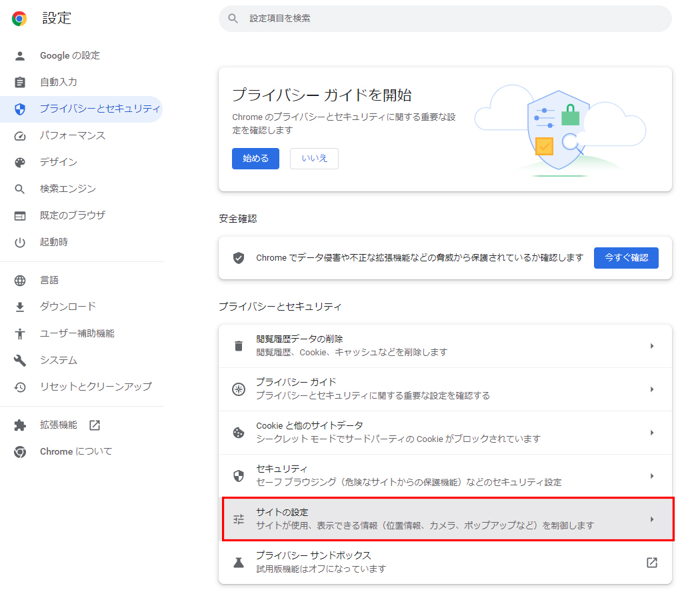Open the external link icon on プライバシー サンドボックス row
700x600 pixels.
pos(652,563)
